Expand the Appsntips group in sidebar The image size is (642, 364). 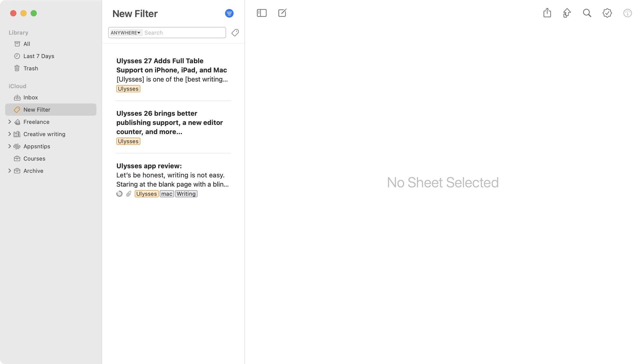(x=9, y=146)
